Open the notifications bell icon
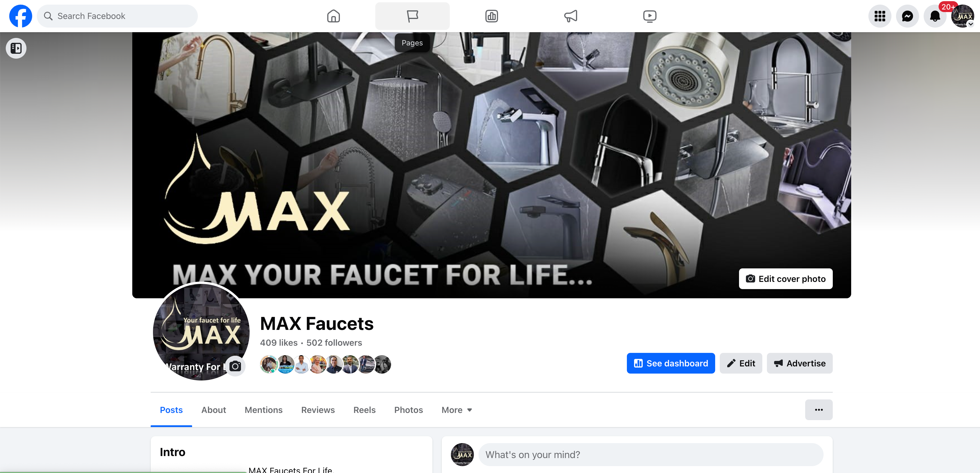 [x=935, y=16]
